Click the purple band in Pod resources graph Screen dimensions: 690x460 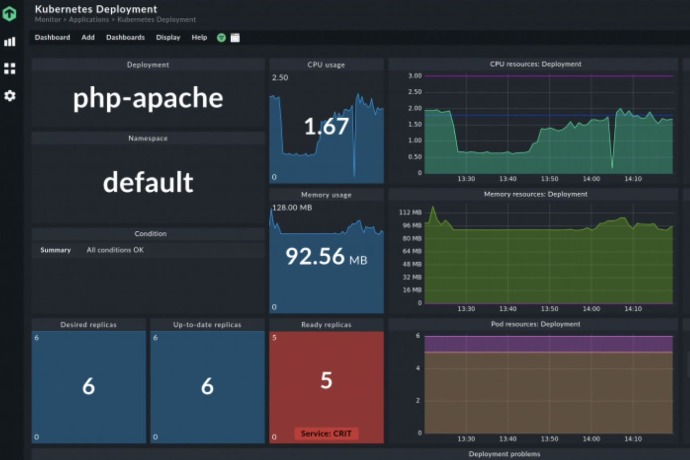pyautogui.click(x=550, y=343)
